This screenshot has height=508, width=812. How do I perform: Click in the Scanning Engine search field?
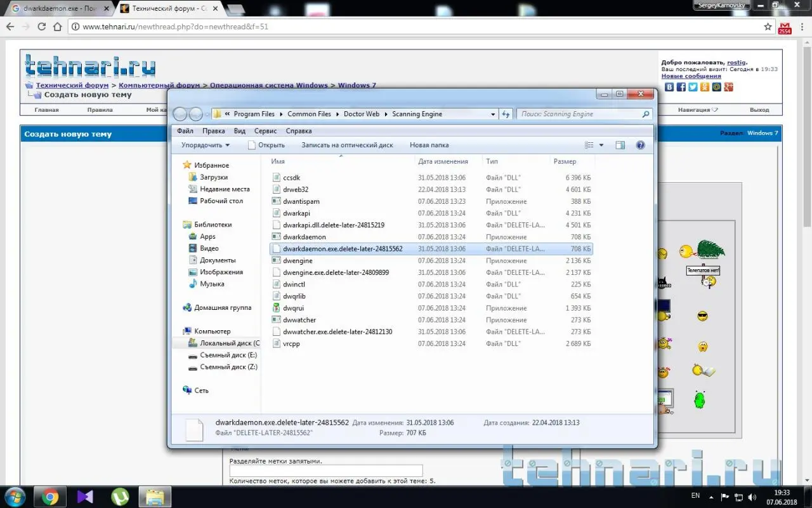tap(584, 114)
